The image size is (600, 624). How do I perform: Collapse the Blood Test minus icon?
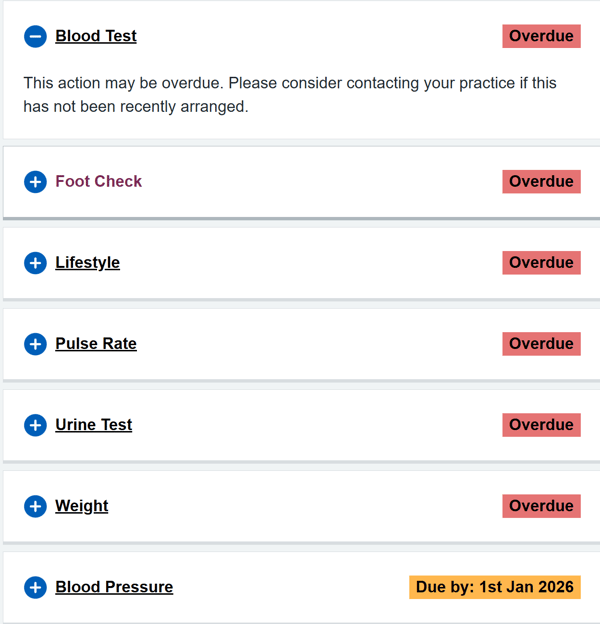click(x=35, y=37)
